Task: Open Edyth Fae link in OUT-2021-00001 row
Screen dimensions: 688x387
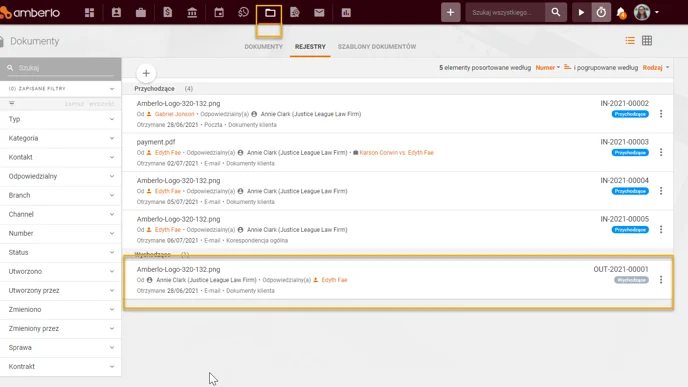Action: [x=334, y=280]
